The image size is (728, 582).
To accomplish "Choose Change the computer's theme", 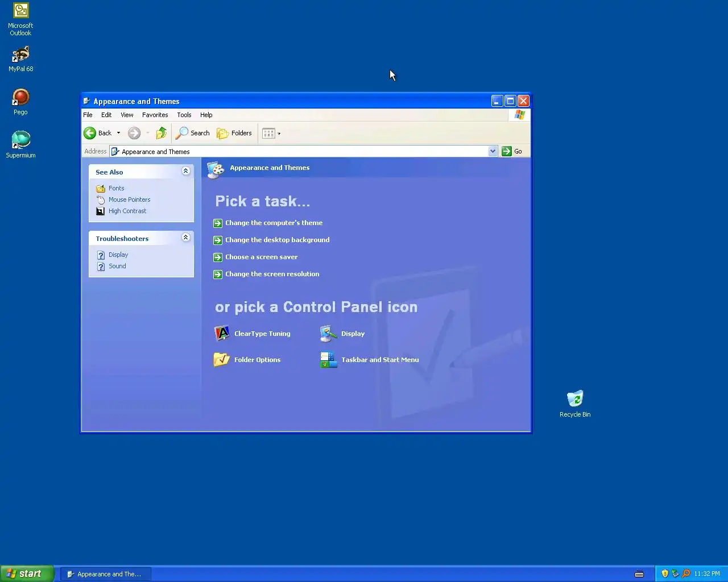I will [x=274, y=223].
